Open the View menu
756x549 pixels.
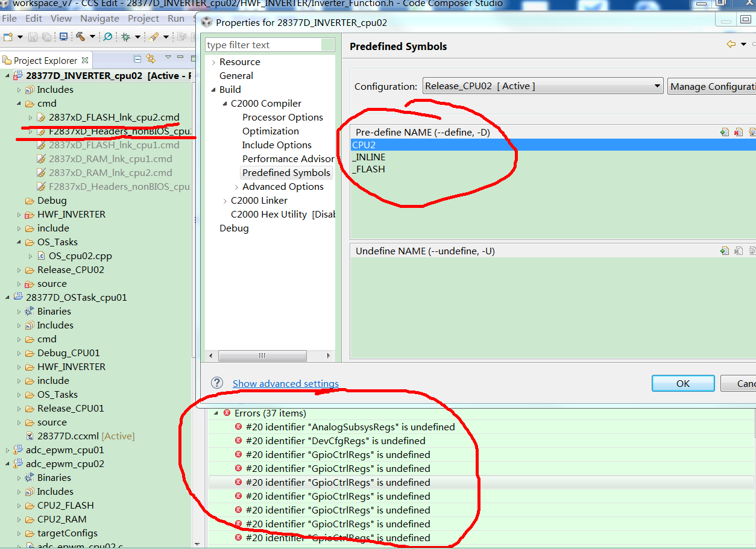(61, 18)
